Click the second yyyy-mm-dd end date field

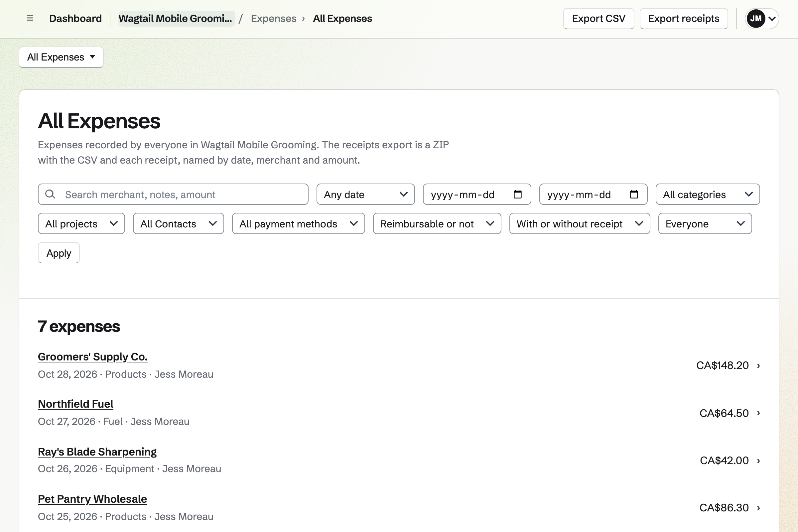(593, 195)
